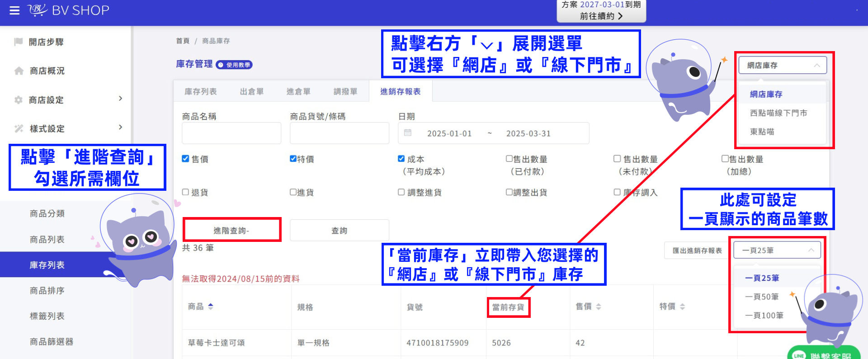Click the BV SHOP logo

[x=68, y=10]
